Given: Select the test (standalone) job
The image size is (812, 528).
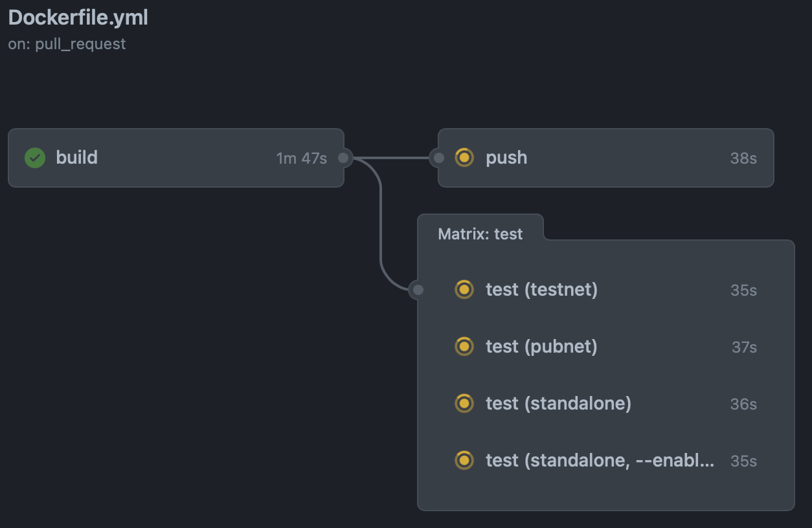Looking at the screenshot, I should 558,403.
